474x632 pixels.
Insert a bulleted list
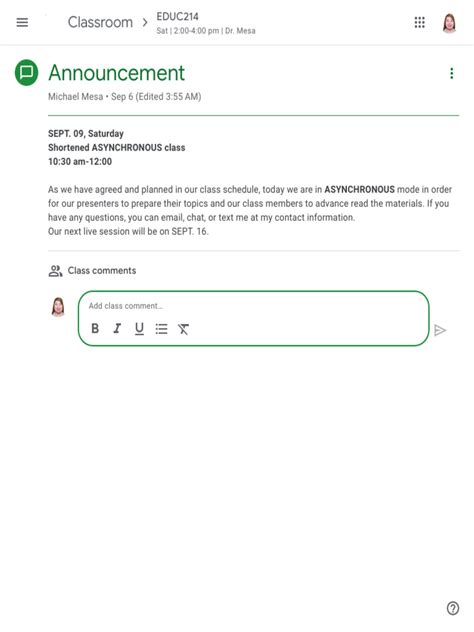(x=161, y=329)
